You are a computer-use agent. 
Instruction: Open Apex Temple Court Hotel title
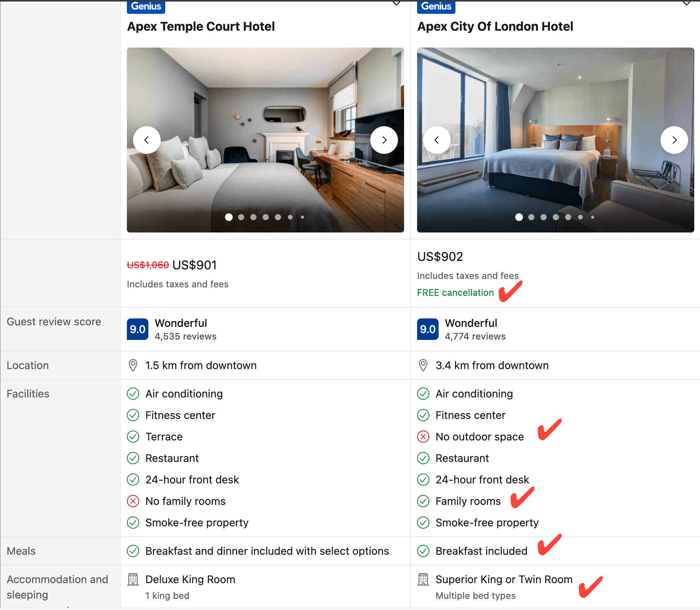coord(201,26)
